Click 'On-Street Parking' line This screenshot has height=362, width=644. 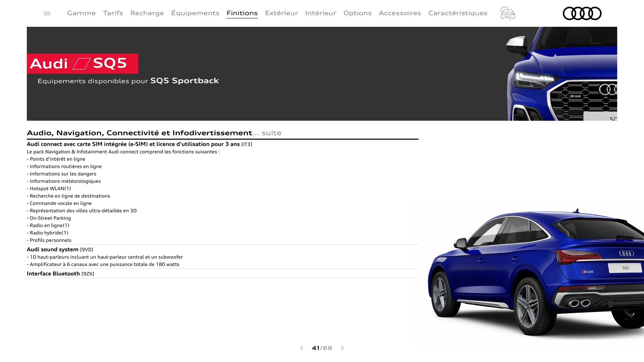coord(49,218)
